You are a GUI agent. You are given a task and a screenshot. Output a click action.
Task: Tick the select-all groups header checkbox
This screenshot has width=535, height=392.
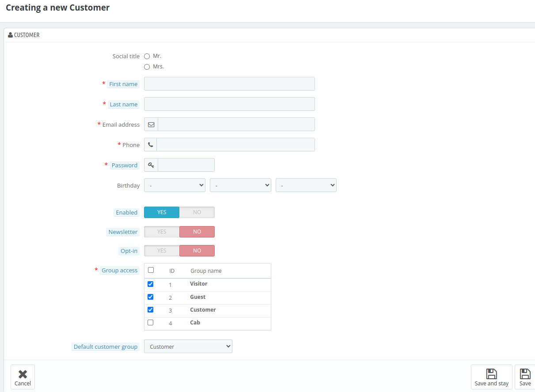[151, 270]
